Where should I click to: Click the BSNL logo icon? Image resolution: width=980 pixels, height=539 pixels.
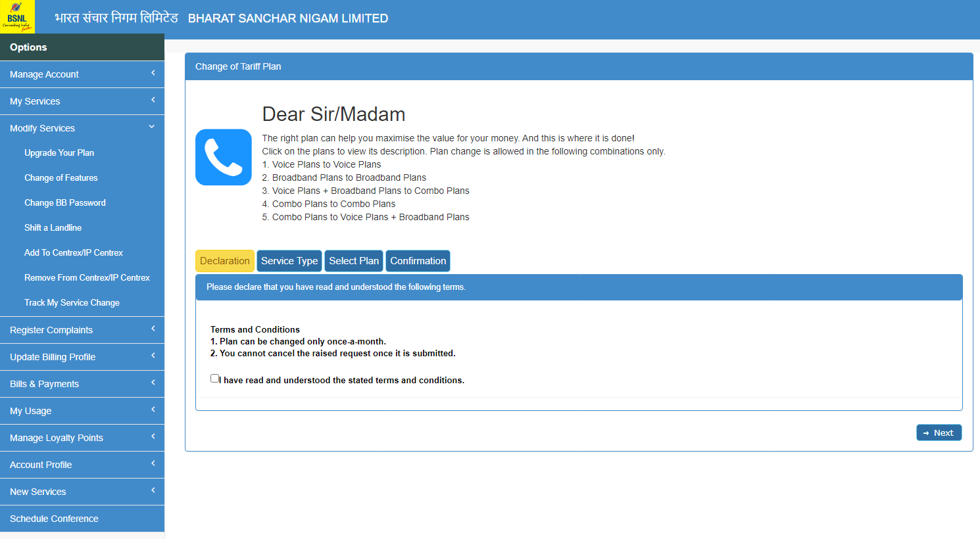click(x=17, y=16)
